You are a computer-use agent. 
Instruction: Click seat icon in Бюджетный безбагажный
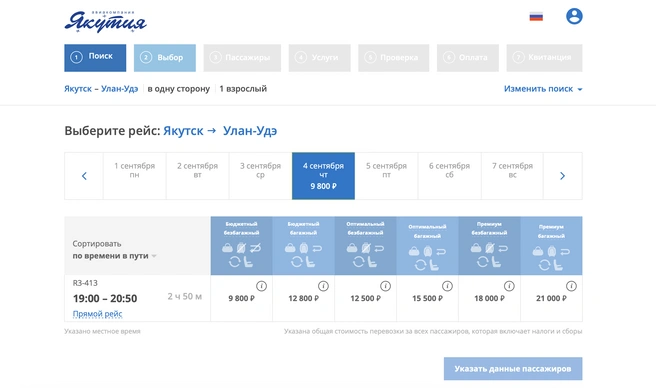pyautogui.click(x=248, y=262)
